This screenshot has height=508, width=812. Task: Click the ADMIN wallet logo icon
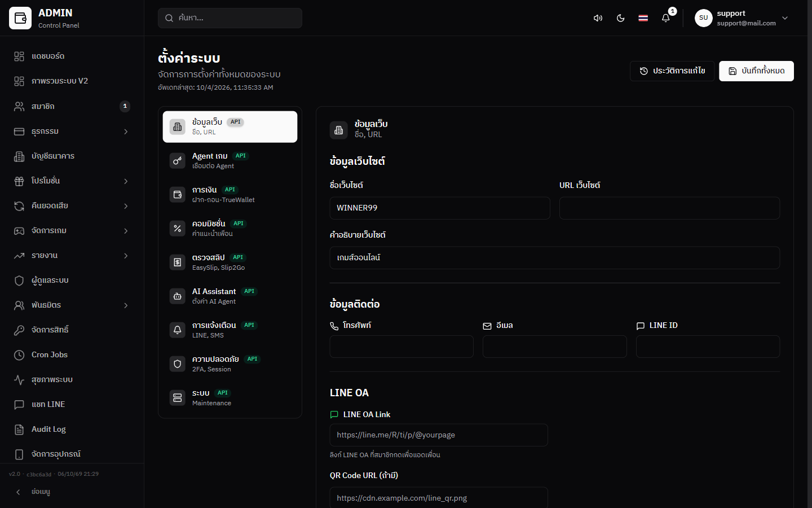coord(20,18)
